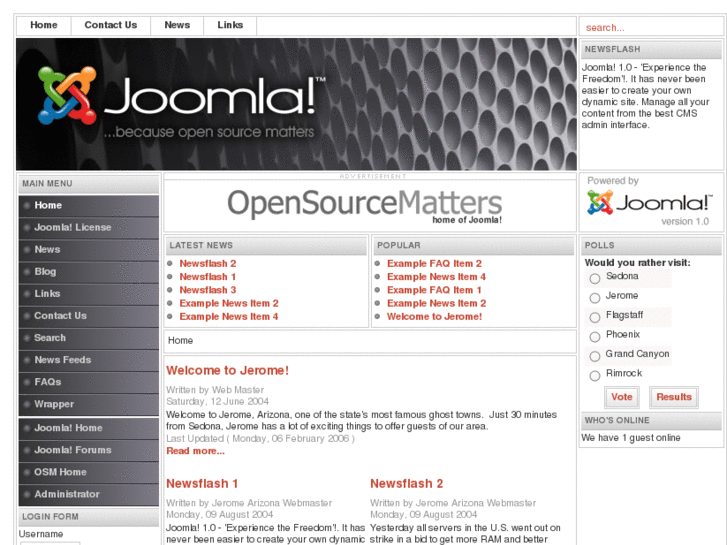Submit the poll with the Vote button
The image size is (727, 545).
click(622, 397)
